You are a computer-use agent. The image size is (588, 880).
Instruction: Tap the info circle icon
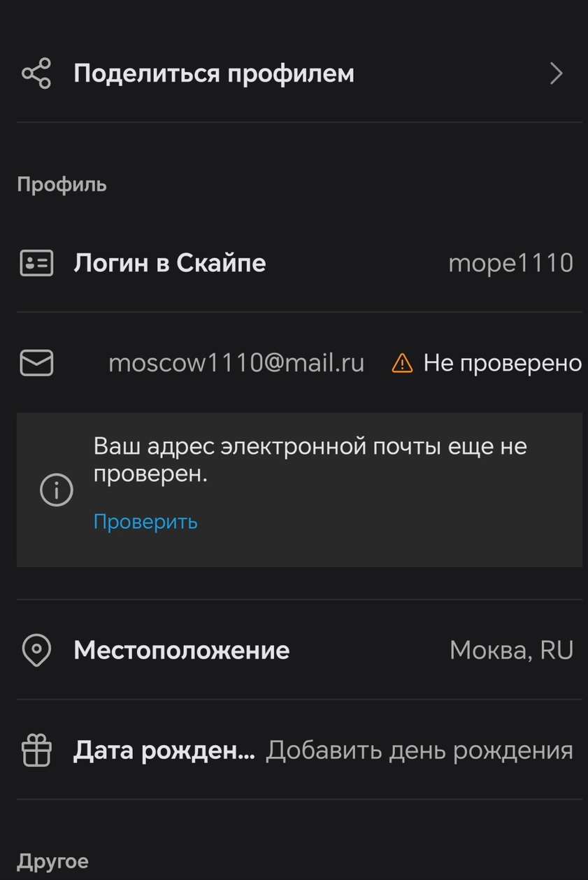56,490
